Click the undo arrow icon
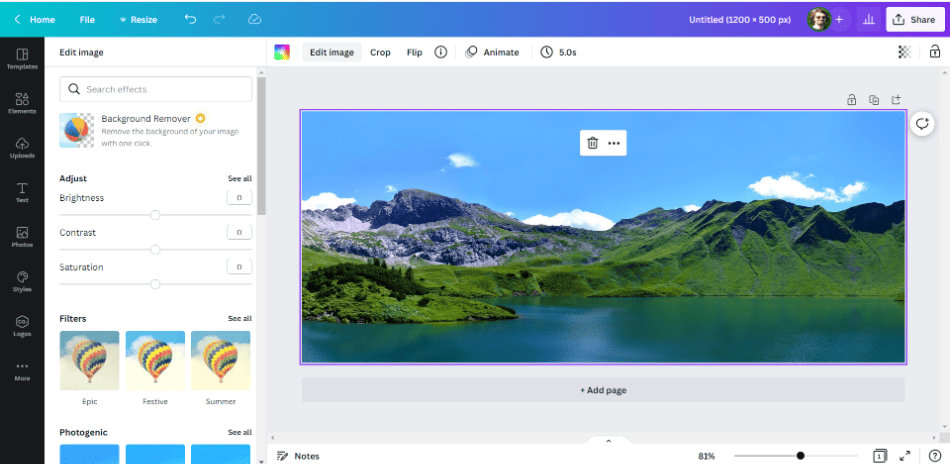The width and height of the screenshot is (950, 464). 190,19
